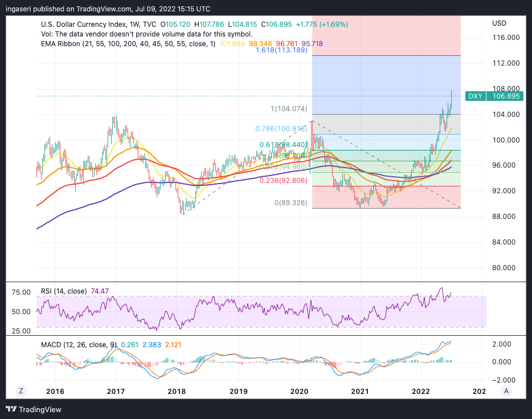Viewport: 532px width, 419px height.
Task: Click the RSI 75.00 scale label
Action: click(x=21, y=292)
